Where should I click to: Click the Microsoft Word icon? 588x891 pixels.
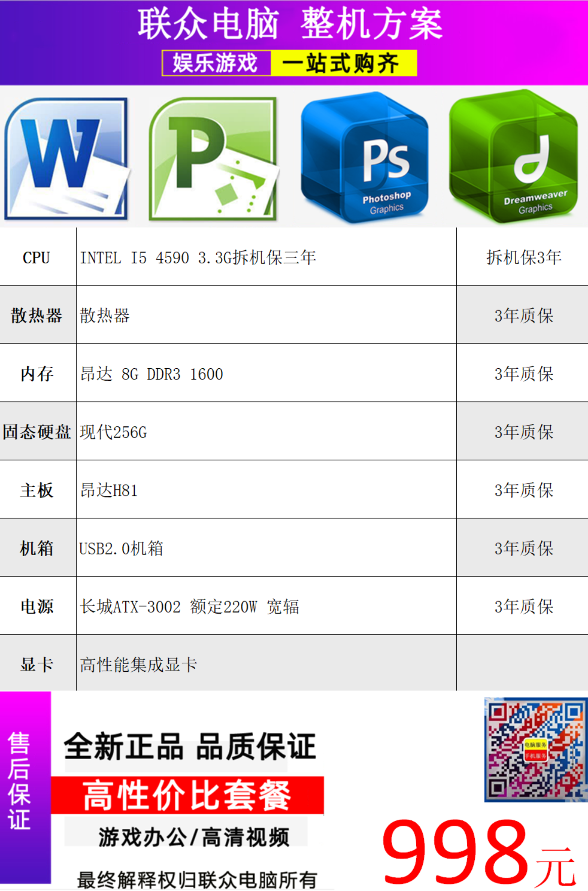(66, 159)
